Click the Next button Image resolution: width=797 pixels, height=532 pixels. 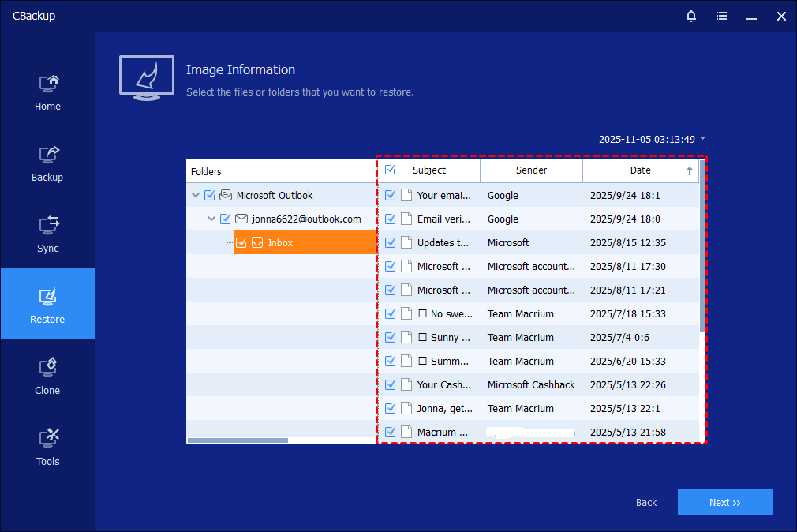click(724, 502)
